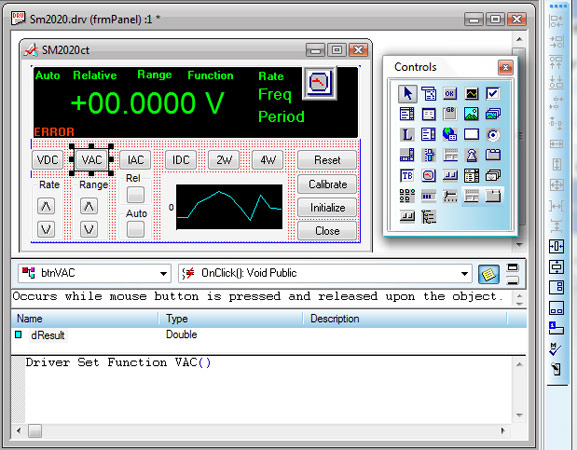
Task: Click the Rate up arrow button
Action: tap(46, 206)
